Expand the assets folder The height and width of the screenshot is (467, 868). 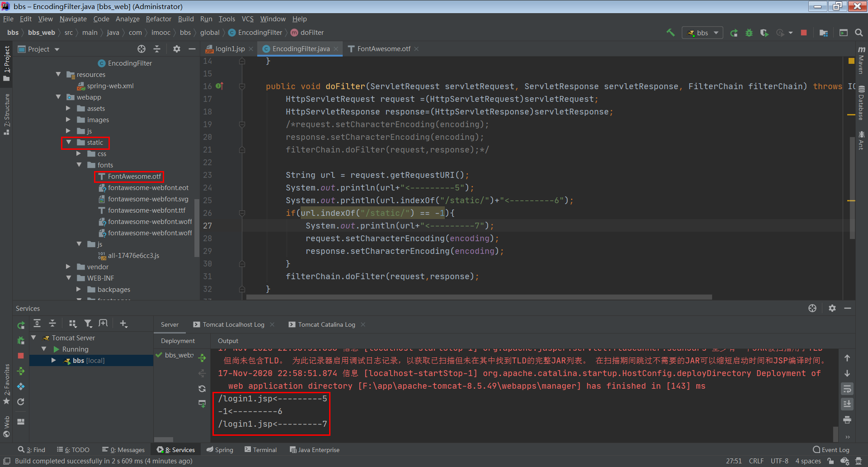[69, 108]
